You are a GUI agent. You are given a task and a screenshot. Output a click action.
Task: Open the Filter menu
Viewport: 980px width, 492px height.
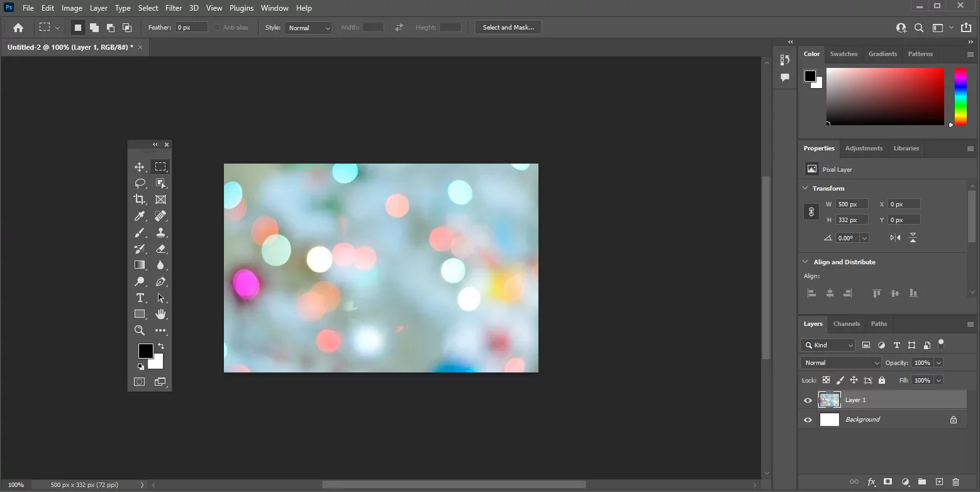(174, 8)
